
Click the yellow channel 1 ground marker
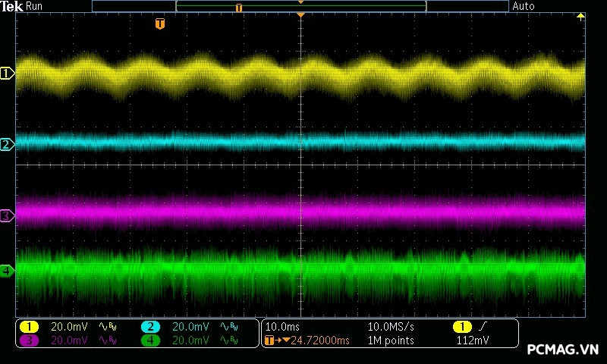pyautogui.click(x=8, y=74)
